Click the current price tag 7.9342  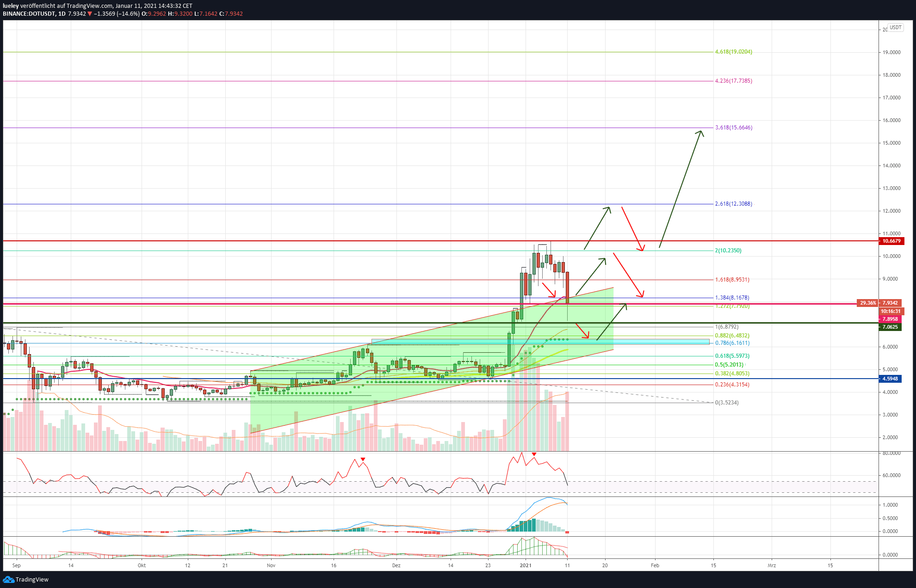point(891,303)
